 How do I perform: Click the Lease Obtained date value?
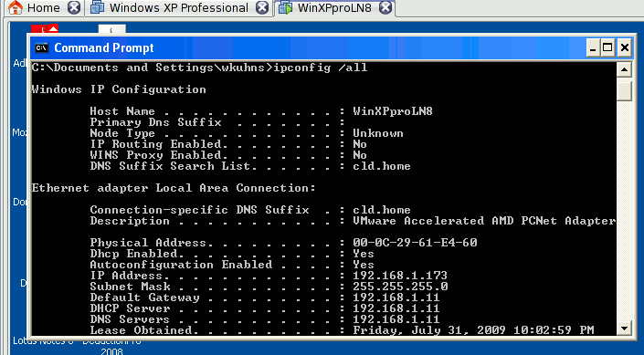pyautogui.click(x=473, y=330)
